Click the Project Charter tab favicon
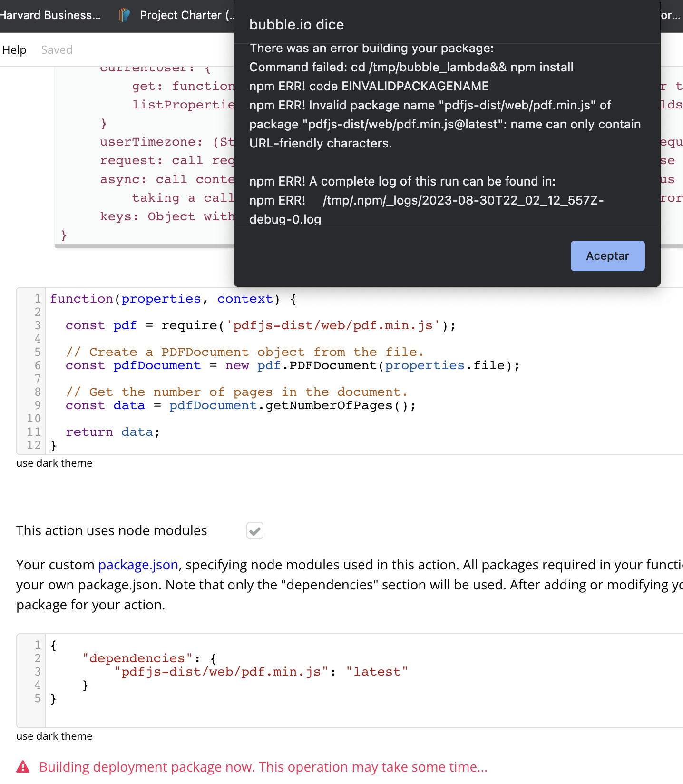683x784 pixels. click(x=125, y=15)
